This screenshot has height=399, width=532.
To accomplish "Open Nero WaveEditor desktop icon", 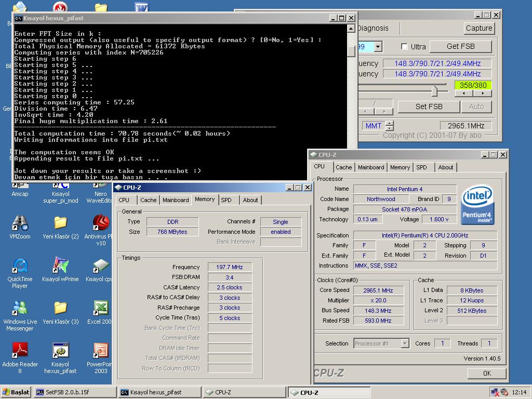I will coord(99,193).
